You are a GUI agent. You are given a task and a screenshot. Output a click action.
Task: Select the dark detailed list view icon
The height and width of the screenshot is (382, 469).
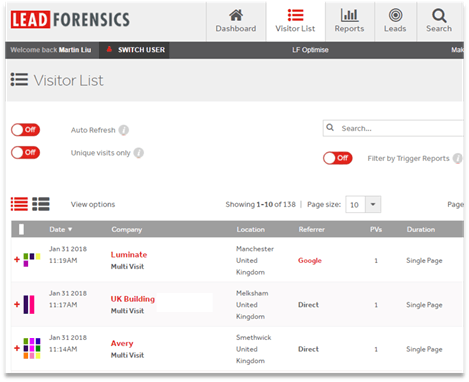41,204
